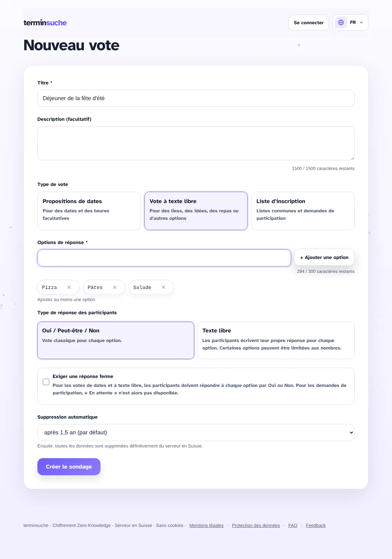Expand the FR language dropdown chevron

[x=361, y=22]
